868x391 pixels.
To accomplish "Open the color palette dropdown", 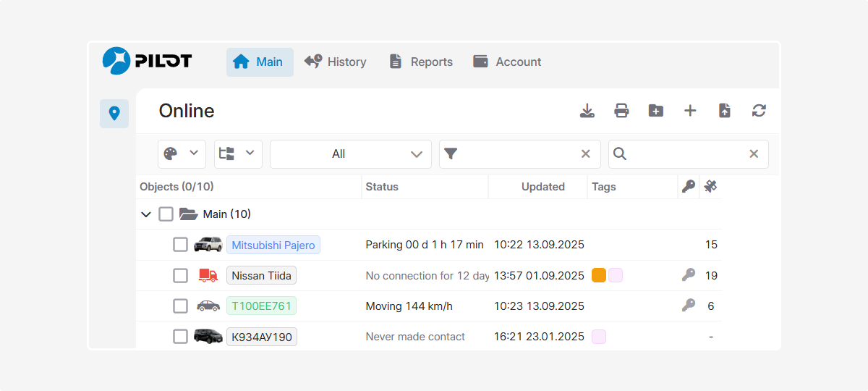I will 182,154.
